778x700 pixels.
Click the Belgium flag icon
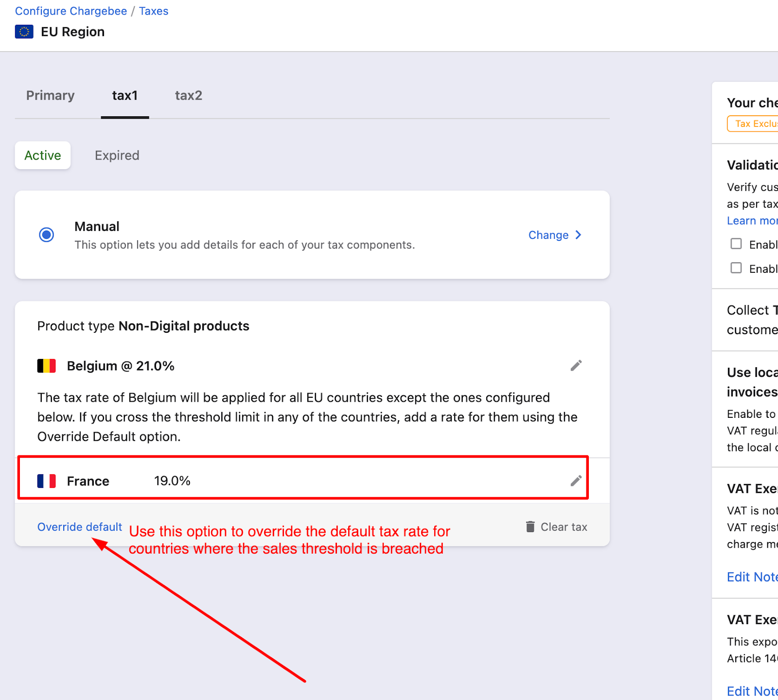[47, 366]
